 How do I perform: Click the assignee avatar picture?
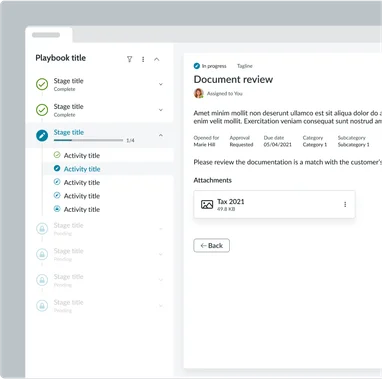point(199,93)
